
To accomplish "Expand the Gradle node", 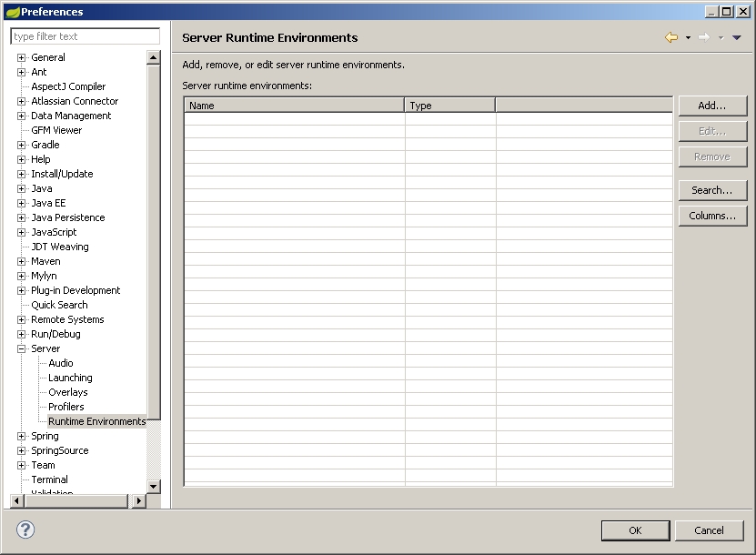I will pyautogui.click(x=21, y=145).
